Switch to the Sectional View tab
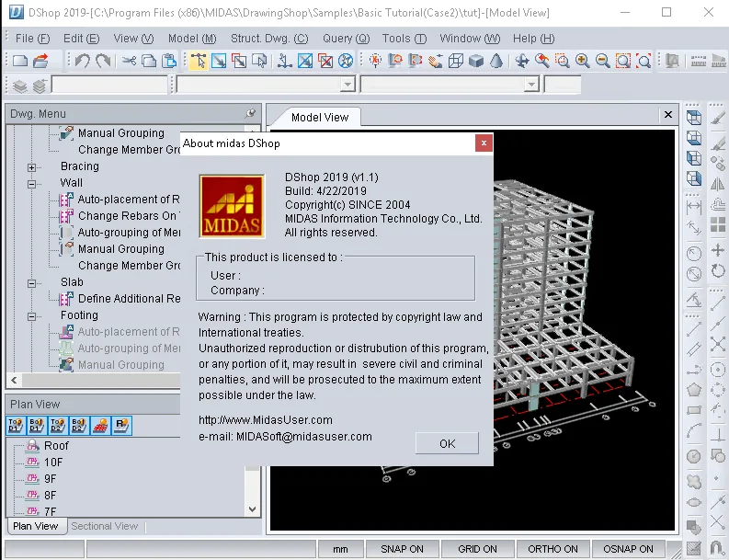The image size is (729, 560). [105, 526]
